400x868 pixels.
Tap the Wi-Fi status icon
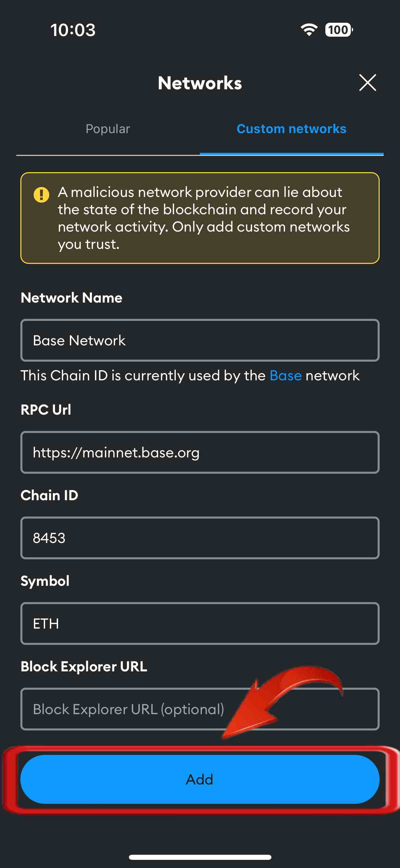(x=309, y=30)
